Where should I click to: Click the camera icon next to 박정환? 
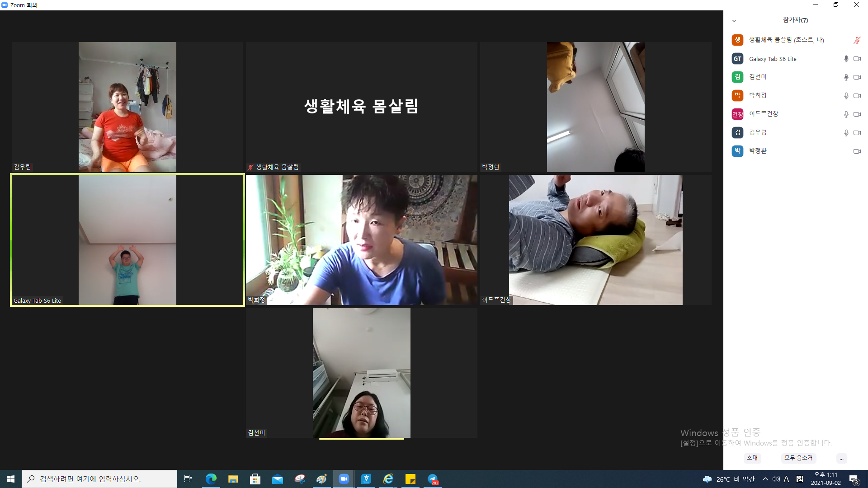click(857, 151)
